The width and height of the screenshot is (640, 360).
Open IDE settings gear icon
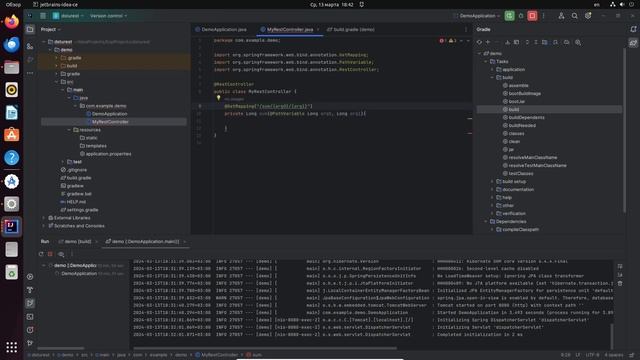588,16
